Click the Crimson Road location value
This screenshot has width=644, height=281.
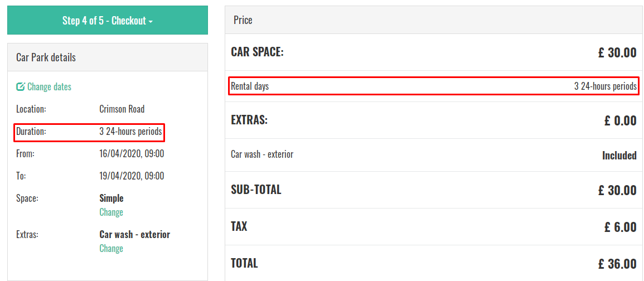click(x=122, y=109)
